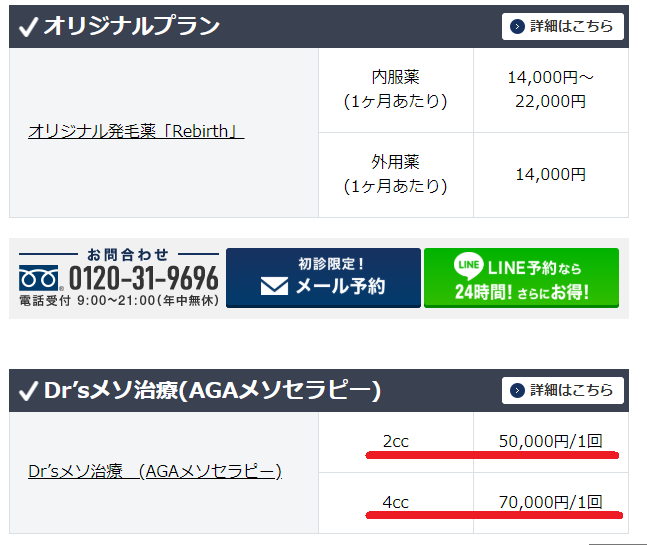
Task: Click checkmark icon beside Dr'sメソ治療 heading
Action: pos(28,391)
